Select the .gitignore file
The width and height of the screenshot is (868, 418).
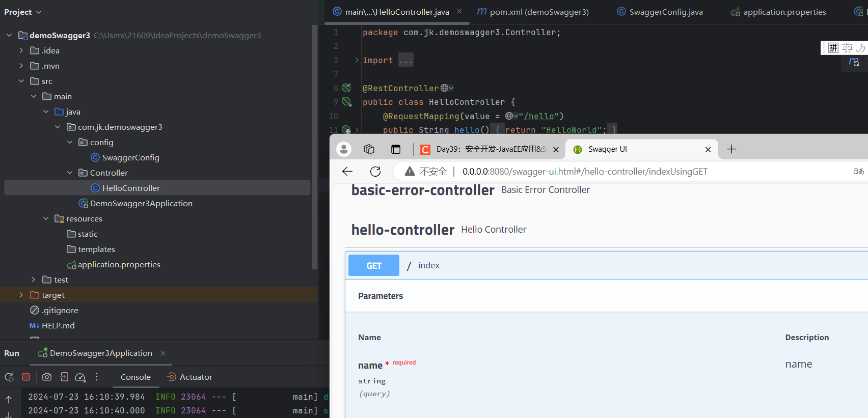[55, 310]
